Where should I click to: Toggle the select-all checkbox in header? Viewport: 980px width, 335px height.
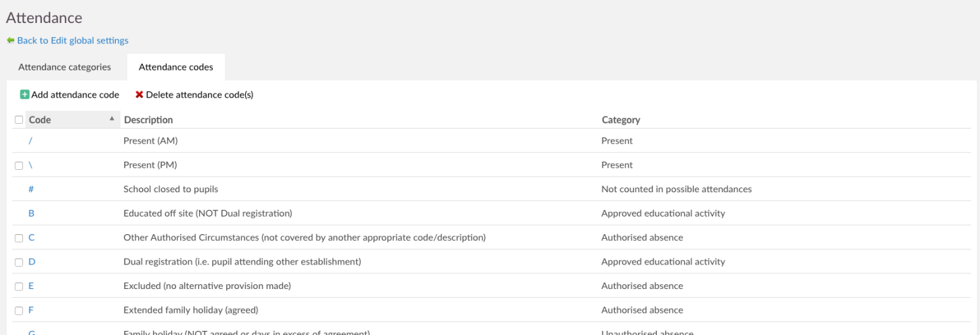pos(19,120)
